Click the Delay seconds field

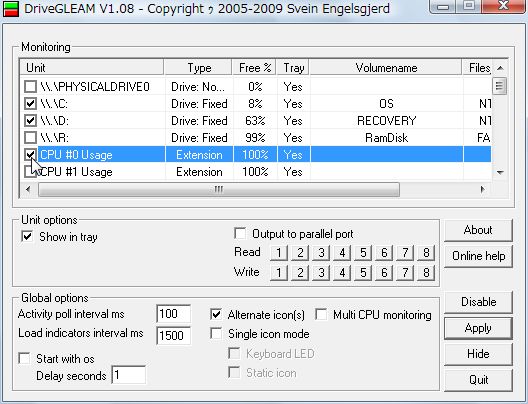pyautogui.click(x=129, y=374)
